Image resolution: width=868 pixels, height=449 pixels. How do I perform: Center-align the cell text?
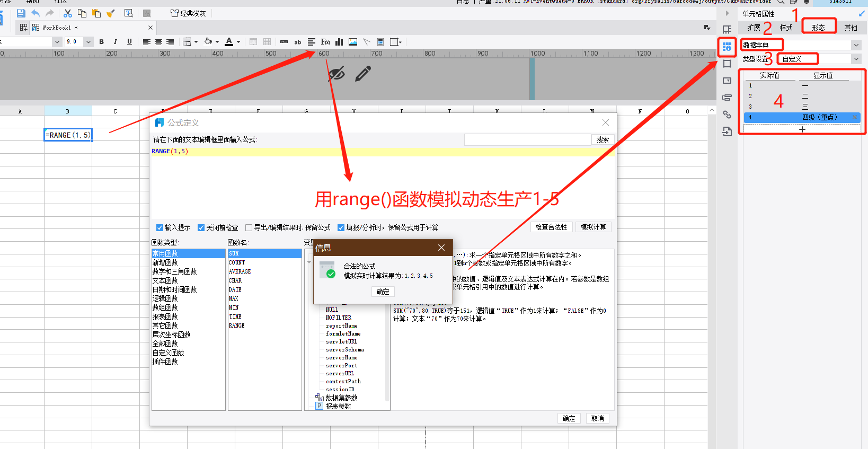click(158, 42)
